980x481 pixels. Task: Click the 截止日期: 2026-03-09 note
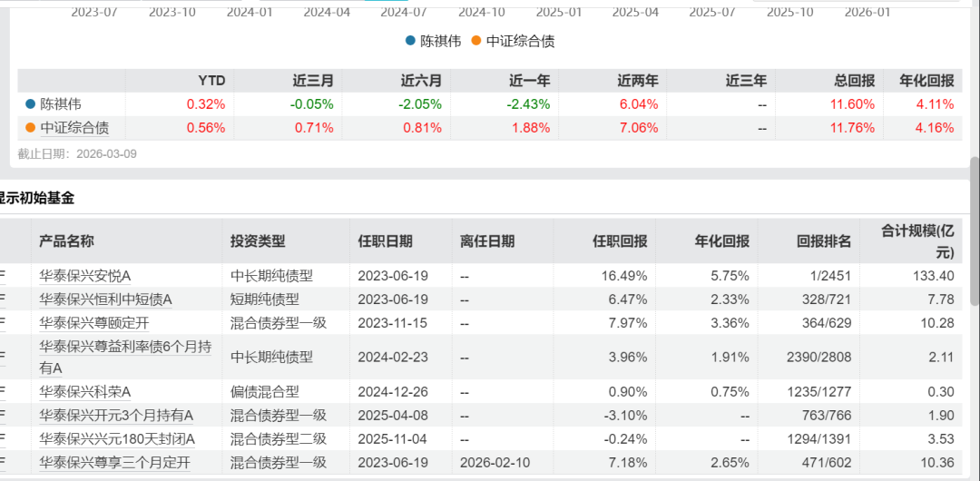(x=77, y=154)
